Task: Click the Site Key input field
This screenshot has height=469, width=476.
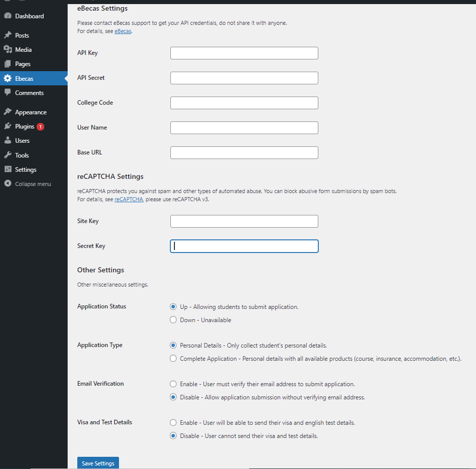Action: pos(245,221)
